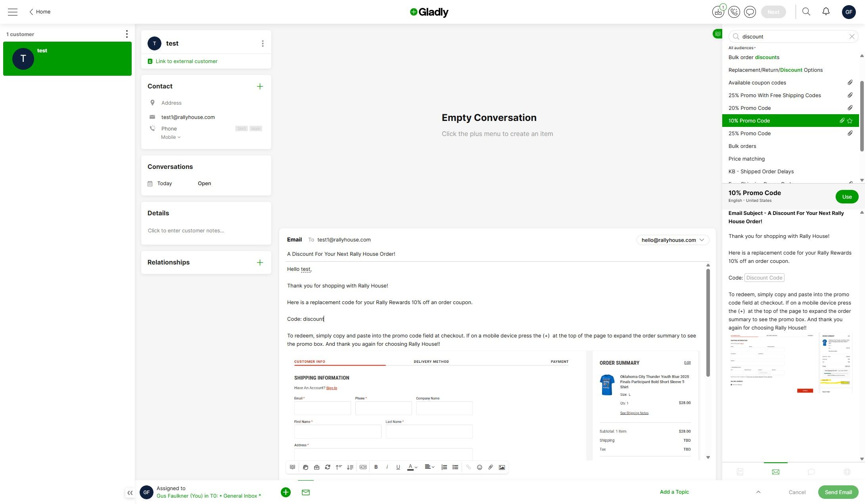Attach a file with paperclip
The image size is (865, 504).
point(491,467)
